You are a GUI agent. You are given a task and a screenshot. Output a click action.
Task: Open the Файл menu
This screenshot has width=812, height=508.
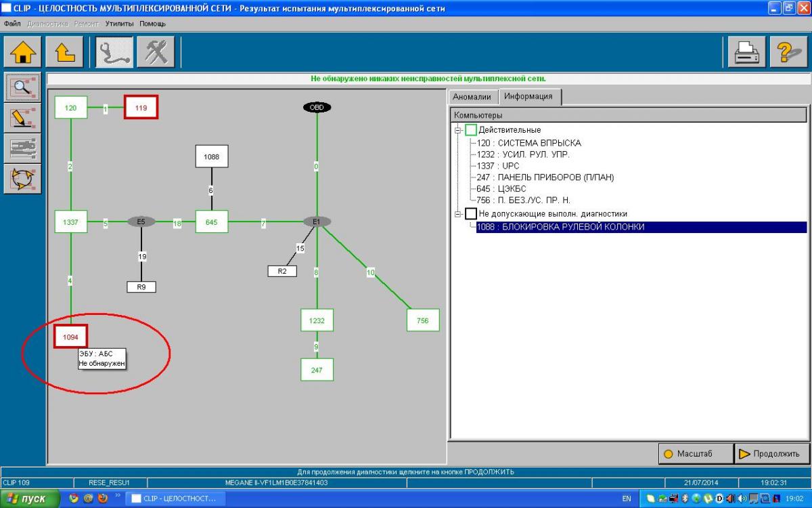click(12, 24)
